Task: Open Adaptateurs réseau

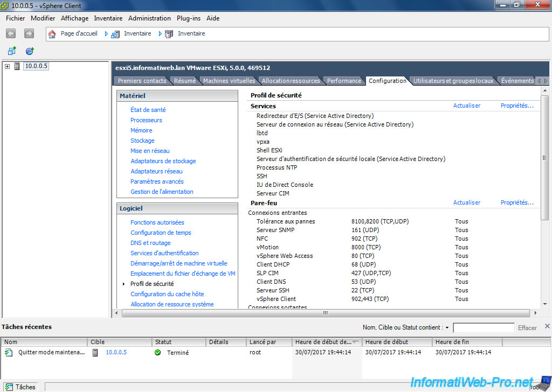Action: [156, 171]
